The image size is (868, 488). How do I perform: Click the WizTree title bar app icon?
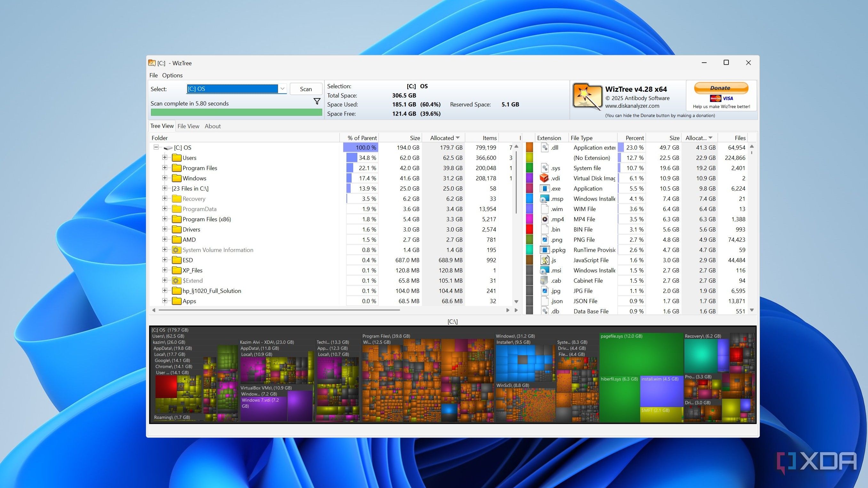click(152, 63)
